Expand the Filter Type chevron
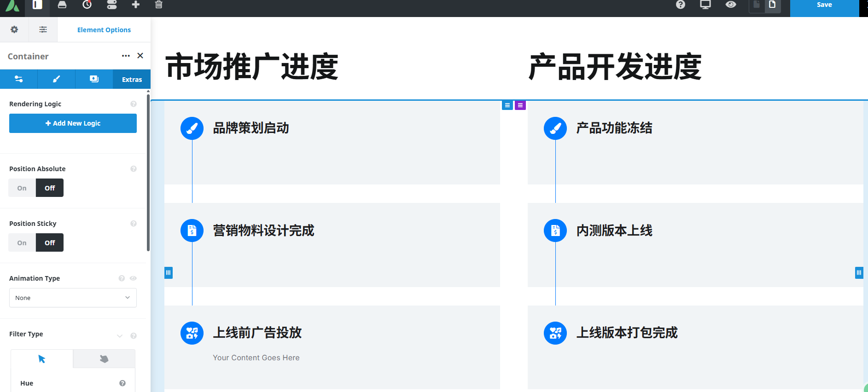The width and height of the screenshot is (868, 392). [x=120, y=336]
